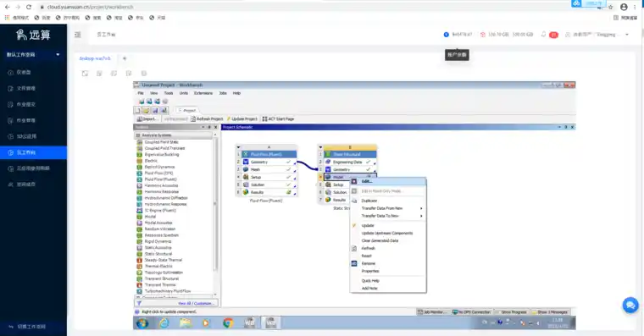Open system A header dropdown arrow

tap(238, 147)
